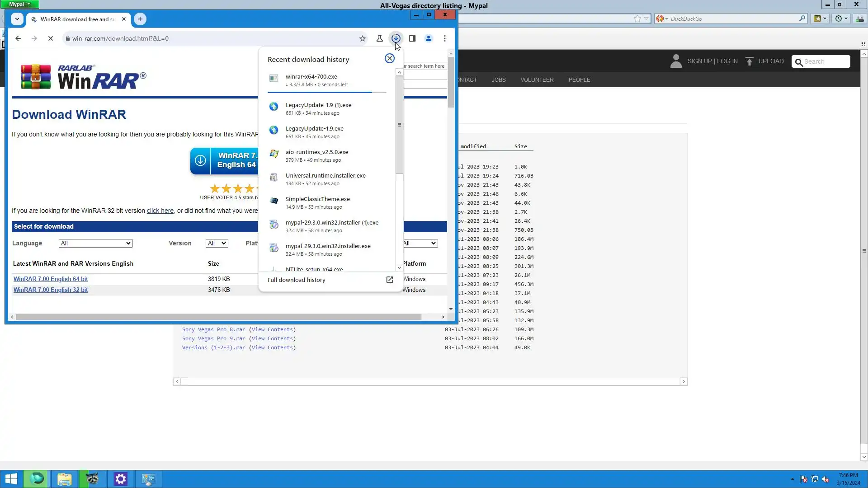This screenshot has height=488, width=868.
Task: Click WinRAR 7.00 English 64 bit link
Action: [x=51, y=279]
